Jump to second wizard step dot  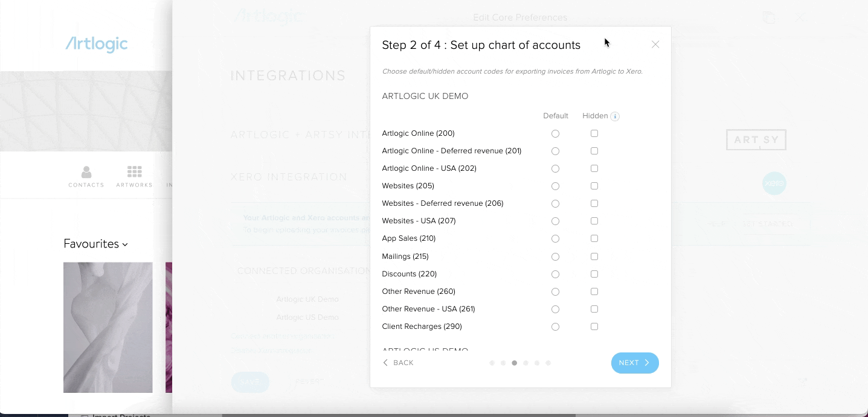click(x=503, y=363)
